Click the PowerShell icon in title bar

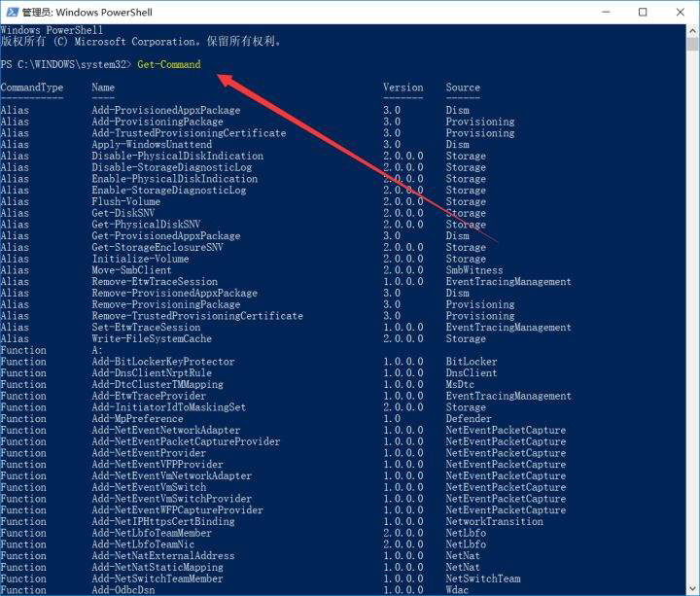tap(12, 12)
